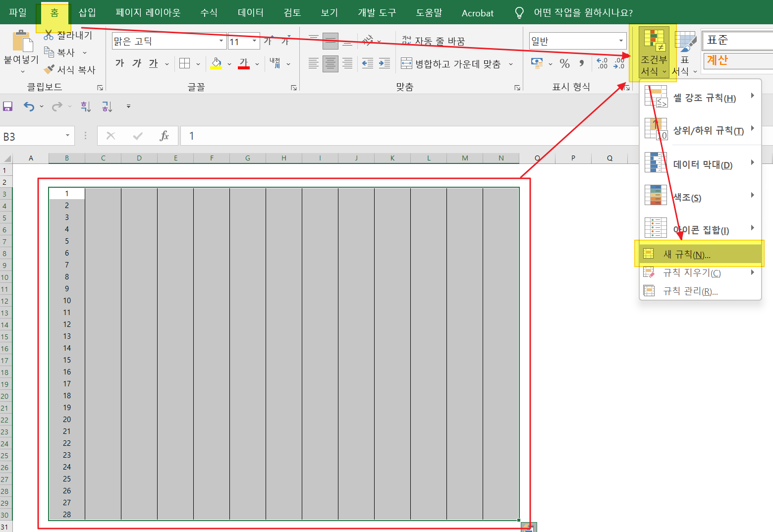The image size is (773, 532).
Task: Click the text orientation icon
Action: [x=368, y=41]
